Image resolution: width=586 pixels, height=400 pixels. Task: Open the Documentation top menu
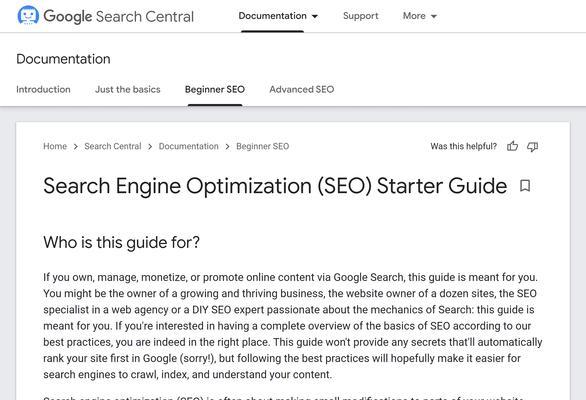pyautogui.click(x=272, y=16)
